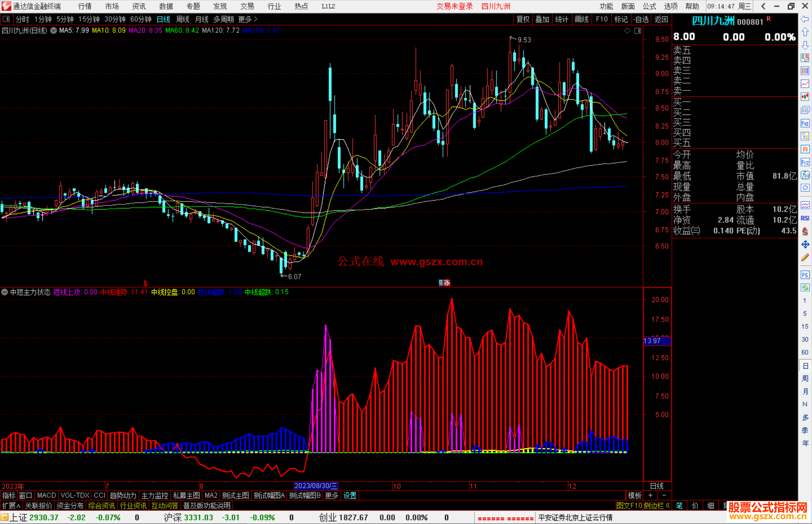Click the candlestick chart sidebar icon
Screen dimensions: 812x524
(805, 97)
